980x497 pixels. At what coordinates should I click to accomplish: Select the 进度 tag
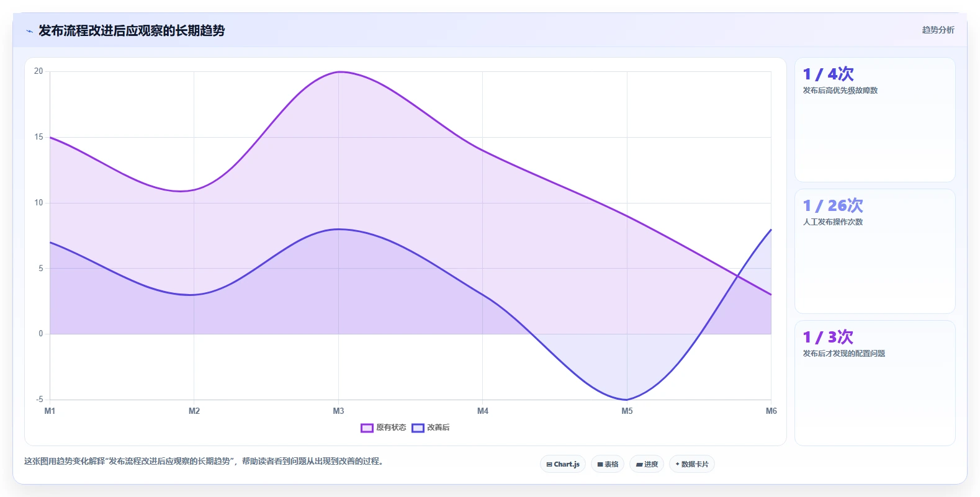pos(647,464)
